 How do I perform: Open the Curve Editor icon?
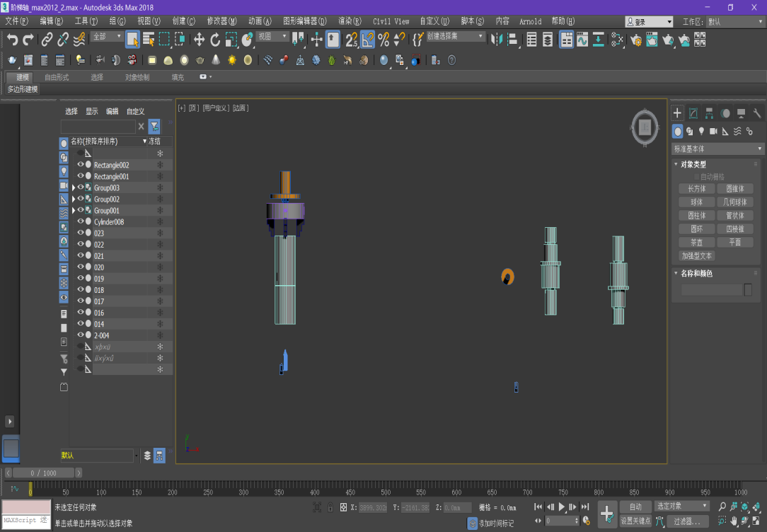[x=582, y=40]
